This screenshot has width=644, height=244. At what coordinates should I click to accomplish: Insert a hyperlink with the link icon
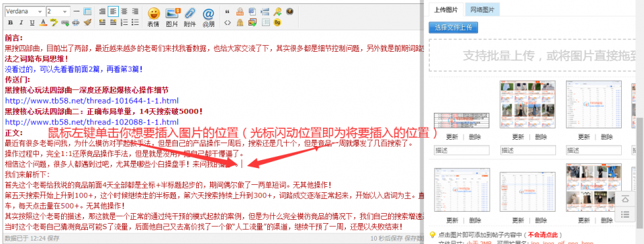pos(65,22)
